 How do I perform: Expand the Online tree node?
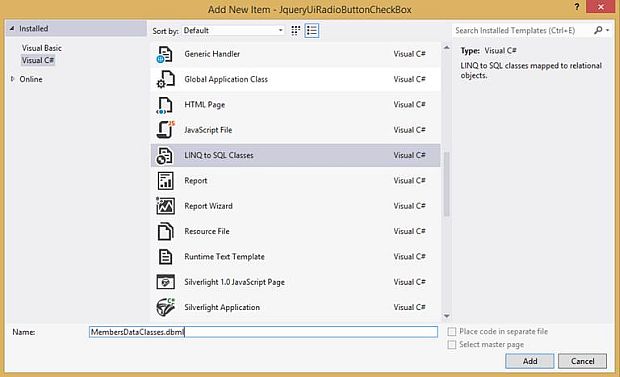pos(12,79)
